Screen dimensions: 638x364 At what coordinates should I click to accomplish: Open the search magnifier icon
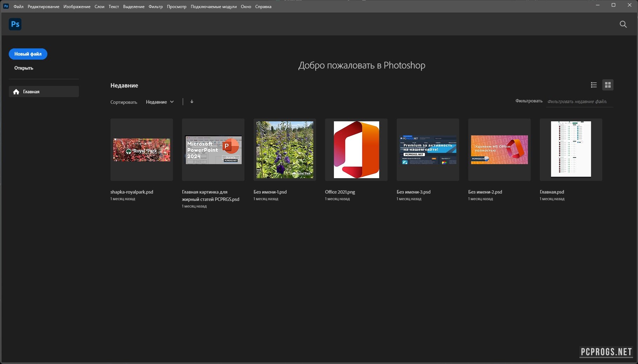pyautogui.click(x=623, y=24)
